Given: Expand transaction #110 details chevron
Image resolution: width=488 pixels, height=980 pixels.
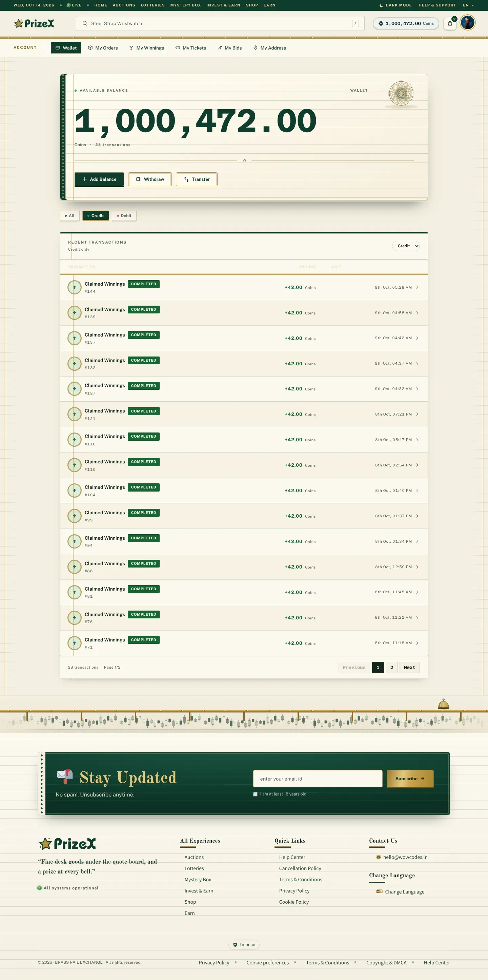Looking at the screenshot, I should (417, 465).
